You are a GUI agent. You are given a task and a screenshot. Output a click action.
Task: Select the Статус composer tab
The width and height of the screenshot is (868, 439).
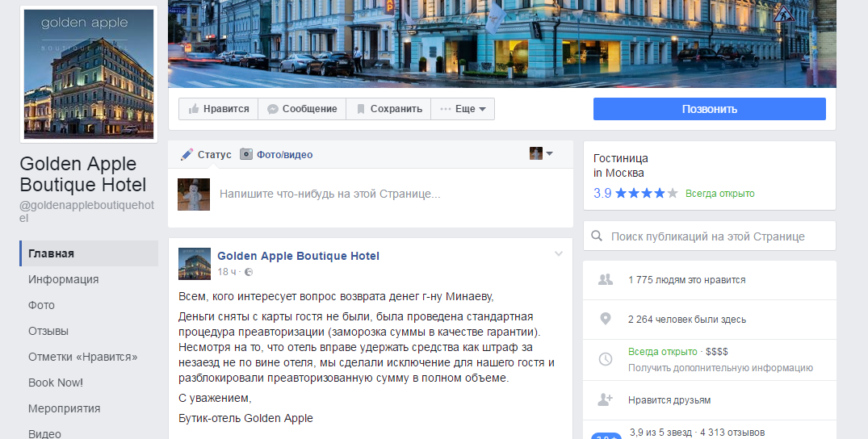click(206, 154)
